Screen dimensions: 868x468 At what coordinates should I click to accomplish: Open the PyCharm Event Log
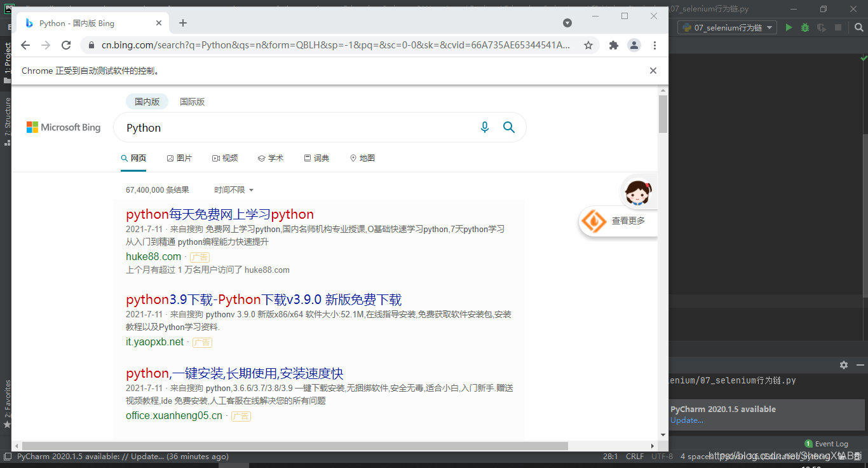(826, 444)
